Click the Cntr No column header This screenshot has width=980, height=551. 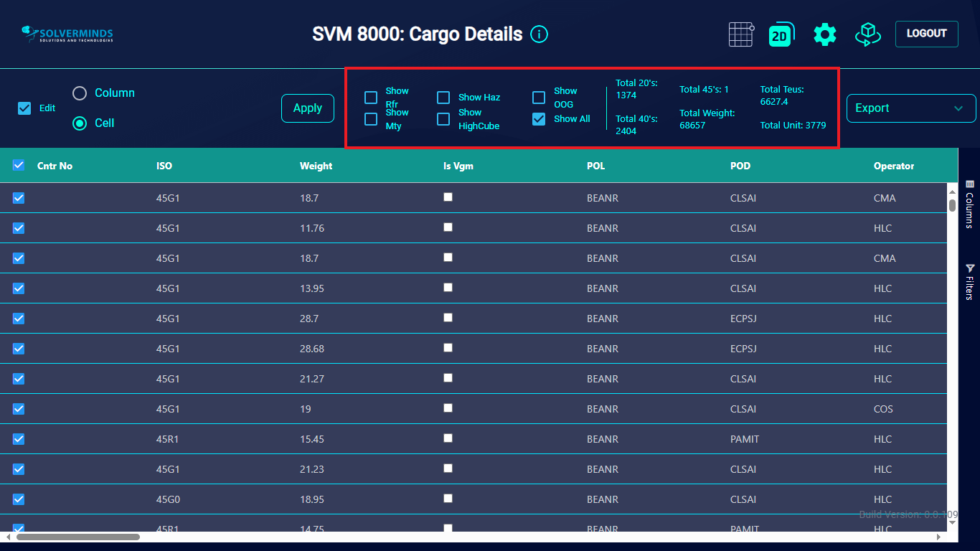55,166
